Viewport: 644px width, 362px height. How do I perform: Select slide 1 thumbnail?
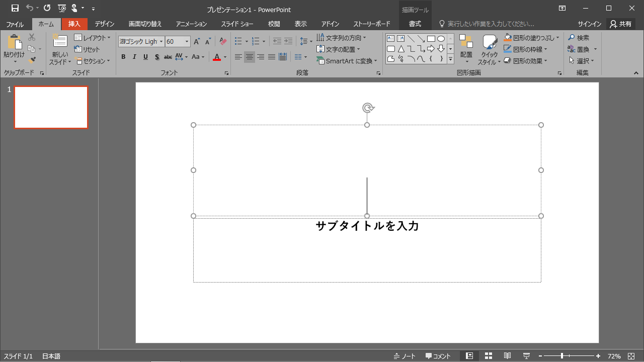pos(51,107)
